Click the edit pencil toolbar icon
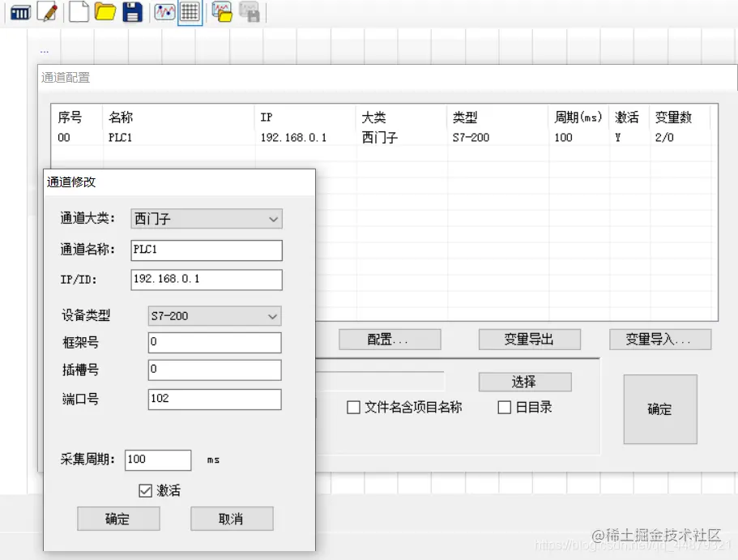 point(47,12)
